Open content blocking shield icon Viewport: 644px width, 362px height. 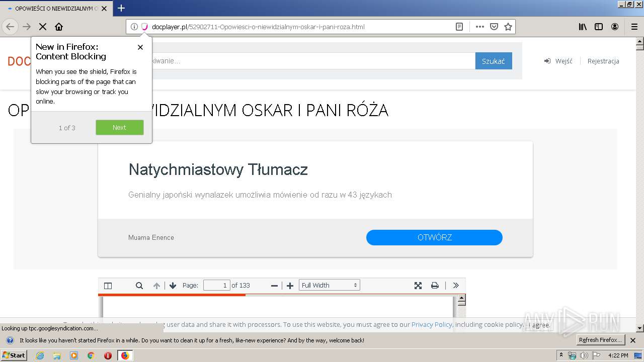pos(144,27)
